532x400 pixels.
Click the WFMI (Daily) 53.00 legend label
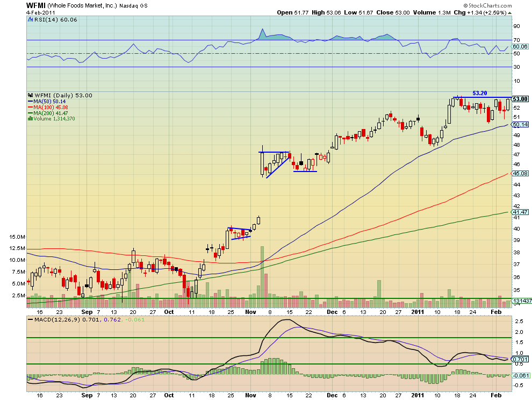[x=63, y=95]
